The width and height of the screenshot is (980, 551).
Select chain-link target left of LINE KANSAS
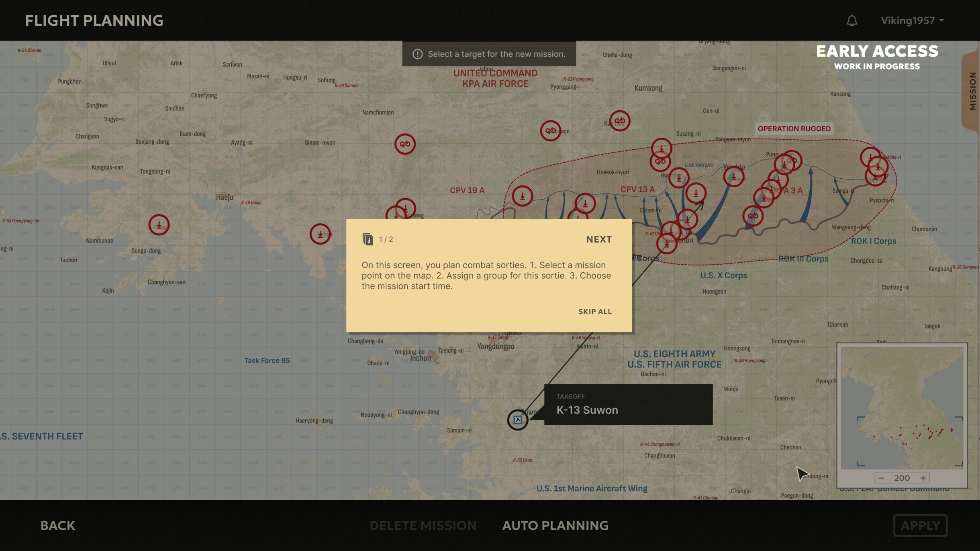(x=660, y=161)
